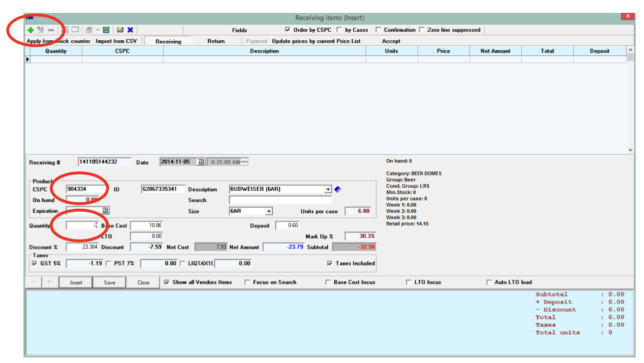Viewport: 644px width, 363px height.
Task: Enable Auto LTO load checkbox
Action: coord(489,282)
